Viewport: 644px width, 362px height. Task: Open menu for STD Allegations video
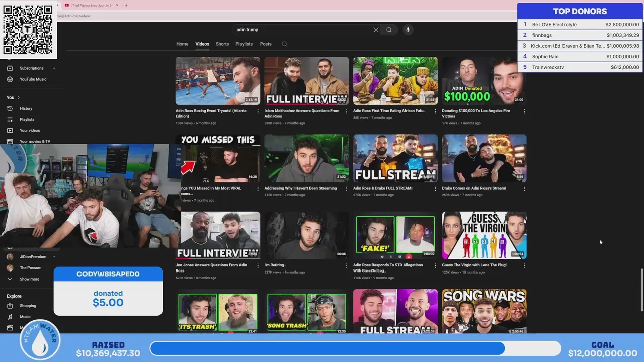(435, 266)
